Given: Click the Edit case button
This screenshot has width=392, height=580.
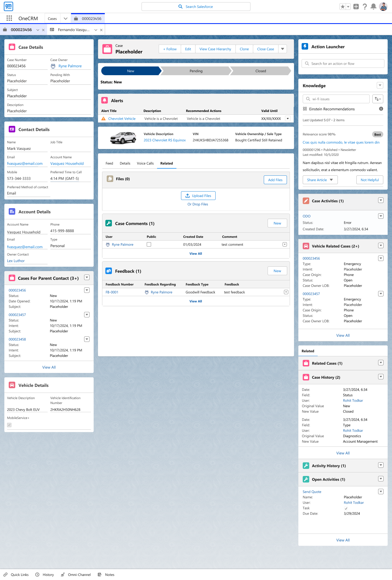Looking at the screenshot, I should (x=188, y=49).
